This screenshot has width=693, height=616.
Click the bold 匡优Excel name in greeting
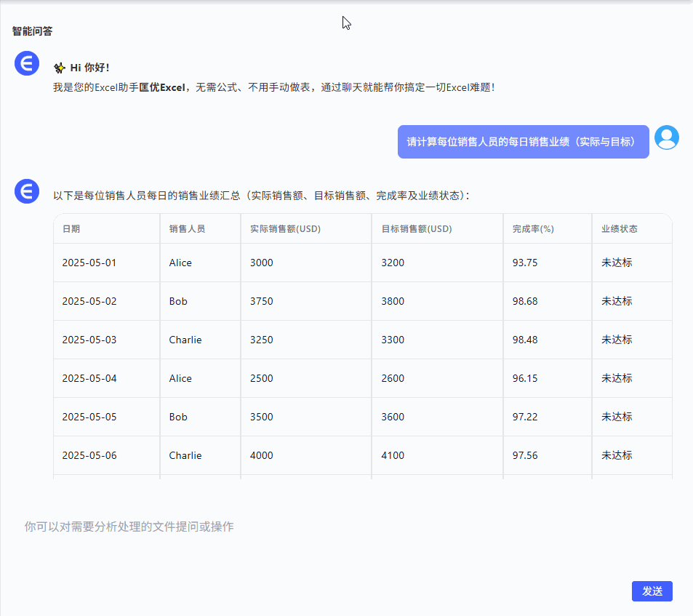point(162,87)
